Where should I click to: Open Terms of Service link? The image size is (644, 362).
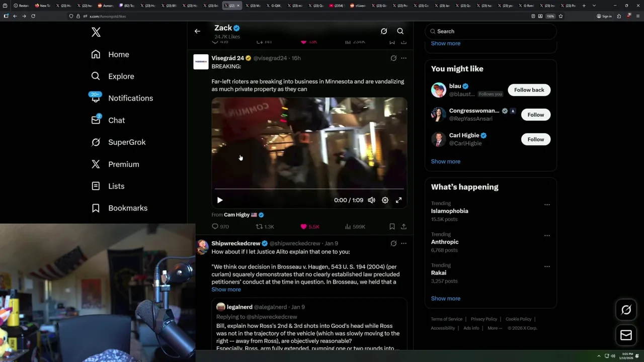(446, 319)
